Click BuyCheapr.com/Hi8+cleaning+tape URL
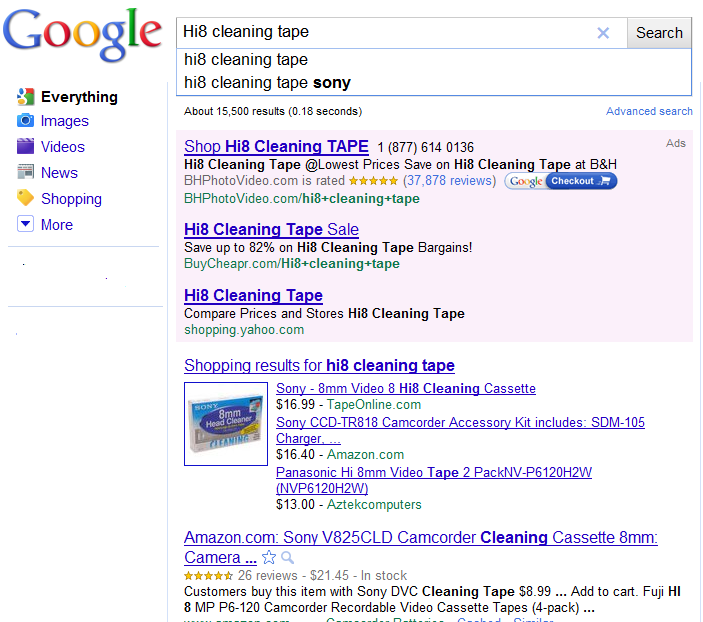 (292, 263)
